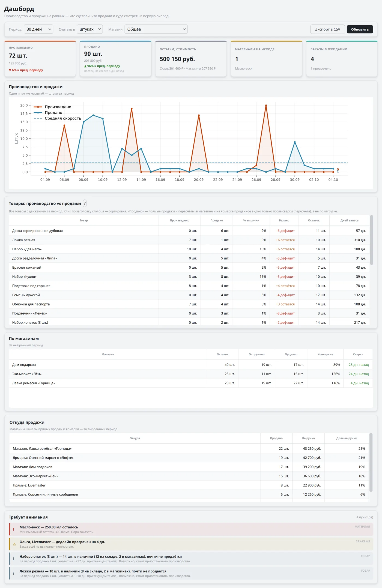Click the info icon on Ложка резная alert
This screenshot has width=382, height=588.
13,573
